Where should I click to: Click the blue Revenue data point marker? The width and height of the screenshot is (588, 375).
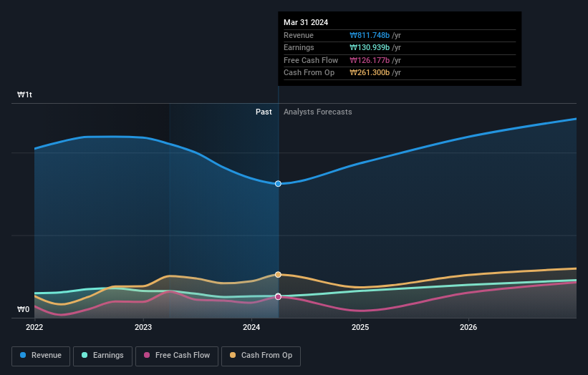[x=278, y=184]
